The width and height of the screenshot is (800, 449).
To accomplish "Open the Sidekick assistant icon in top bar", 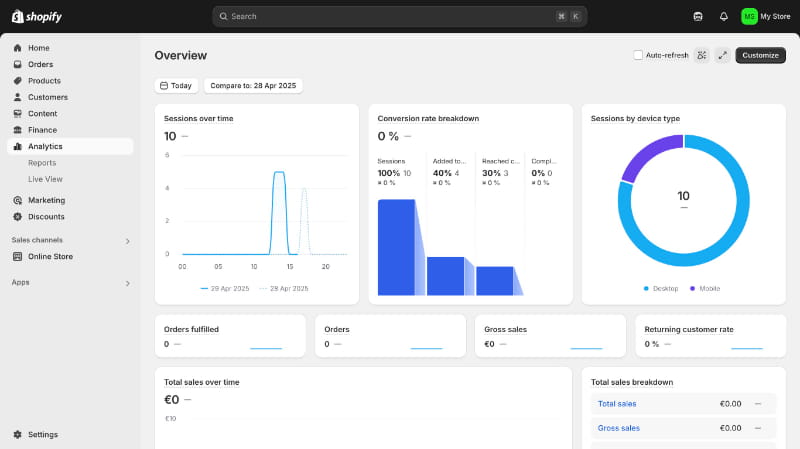I will point(698,16).
